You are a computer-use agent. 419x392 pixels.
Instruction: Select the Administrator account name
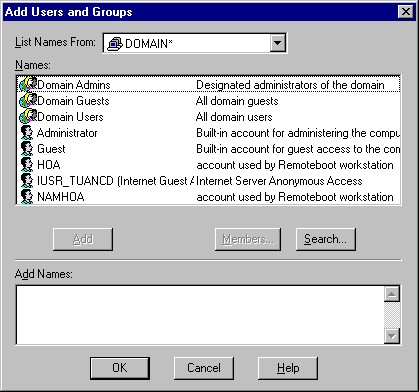pyautogui.click(x=67, y=133)
